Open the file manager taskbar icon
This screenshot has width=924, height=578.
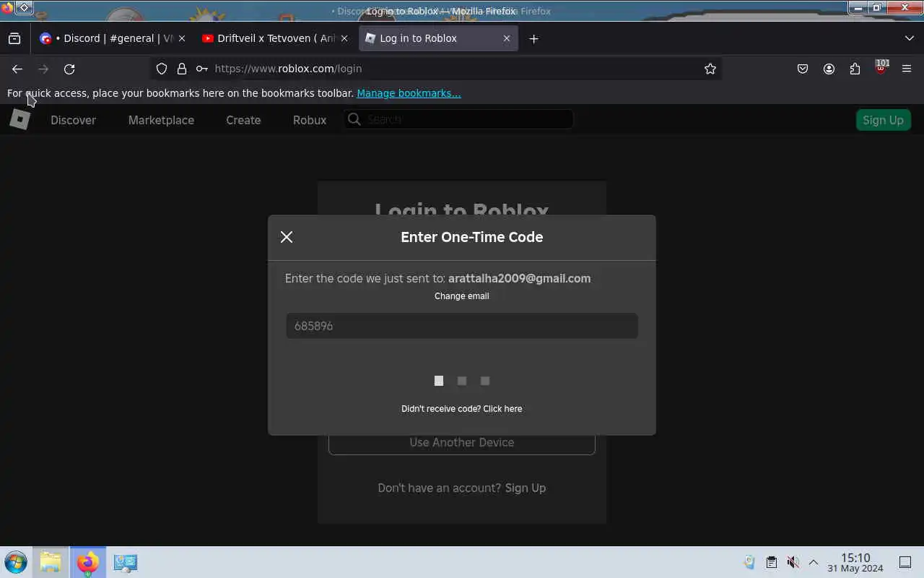[x=51, y=562]
